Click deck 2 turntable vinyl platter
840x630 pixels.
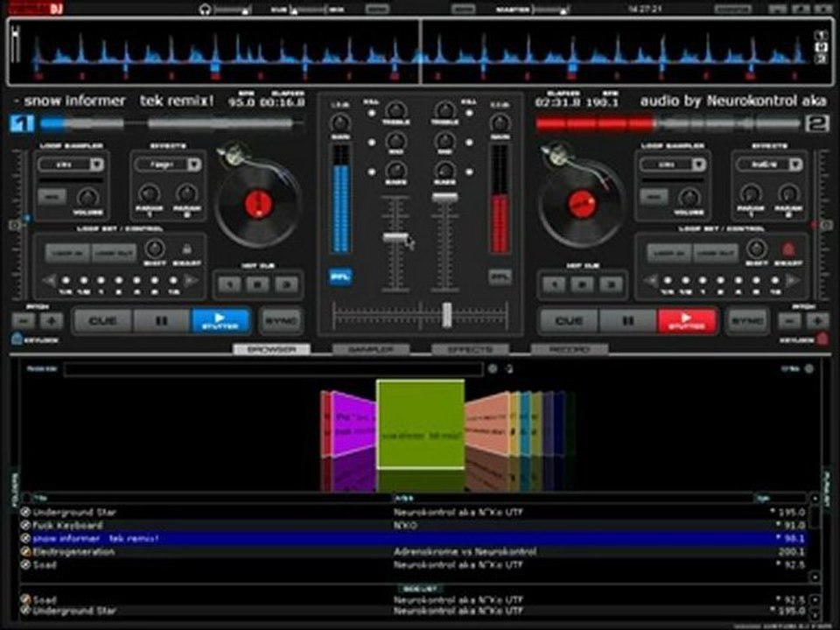click(582, 205)
